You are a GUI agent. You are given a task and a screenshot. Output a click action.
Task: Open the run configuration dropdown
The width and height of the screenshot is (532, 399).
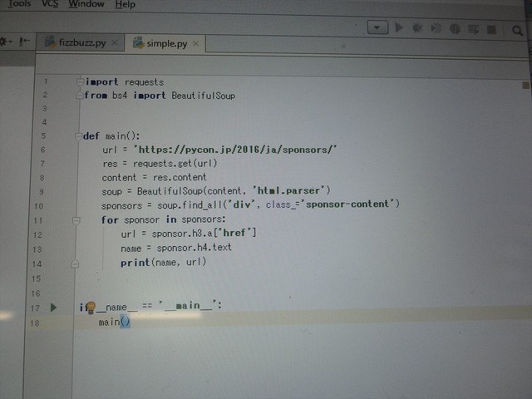click(377, 27)
